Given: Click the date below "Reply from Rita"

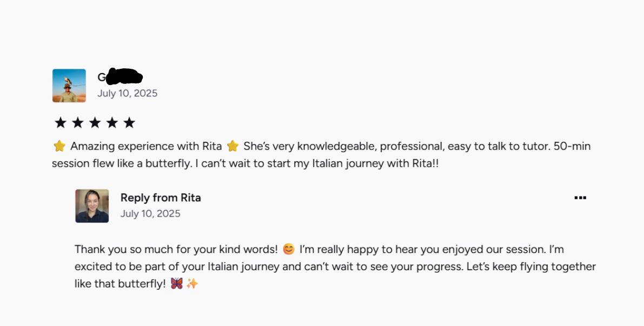Looking at the screenshot, I should [150, 213].
